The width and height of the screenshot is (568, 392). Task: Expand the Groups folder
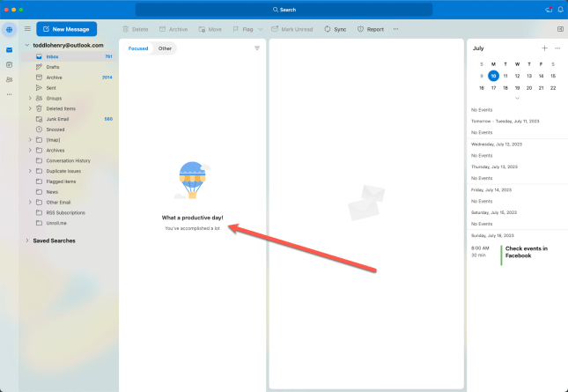point(30,98)
